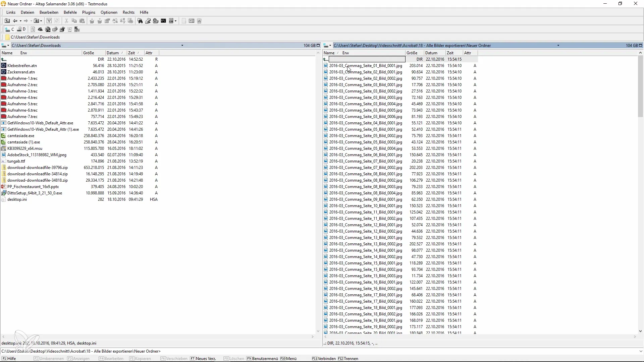Open left panel path history dropdown
This screenshot has width=644, height=362.
click(x=182, y=46)
